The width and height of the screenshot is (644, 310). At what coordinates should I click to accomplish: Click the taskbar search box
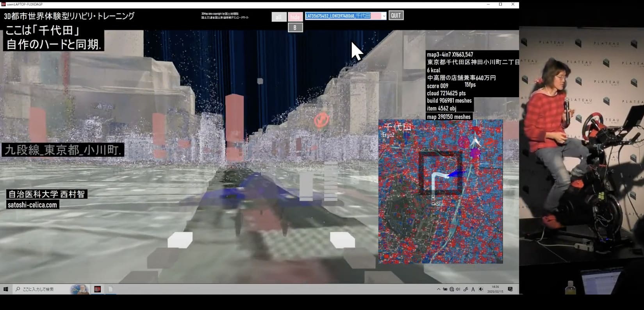pyautogui.click(x=41, y=289)
